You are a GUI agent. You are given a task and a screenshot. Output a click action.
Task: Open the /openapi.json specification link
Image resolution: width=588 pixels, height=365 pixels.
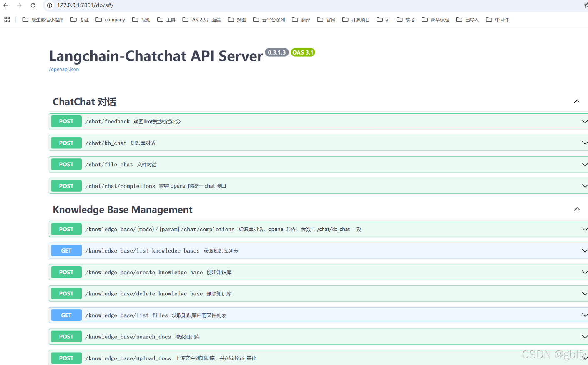[63, 69]
